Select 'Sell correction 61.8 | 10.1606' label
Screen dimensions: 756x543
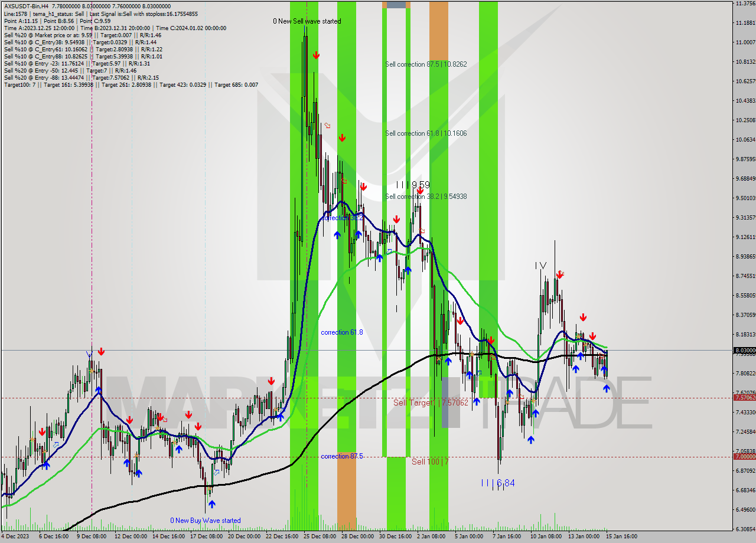(x=426, y=133)
